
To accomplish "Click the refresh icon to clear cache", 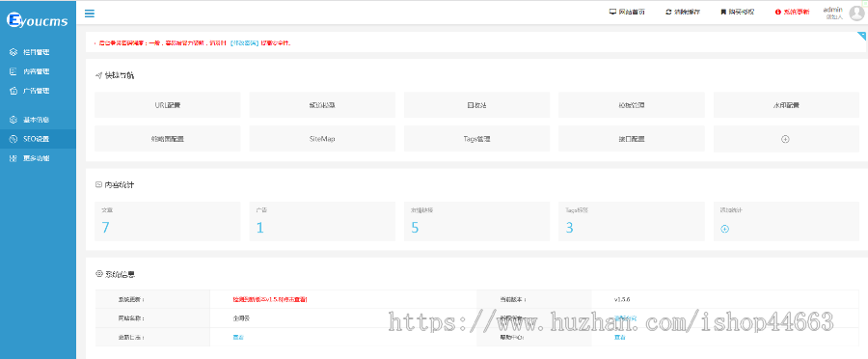I will click(x=668, y=12).
